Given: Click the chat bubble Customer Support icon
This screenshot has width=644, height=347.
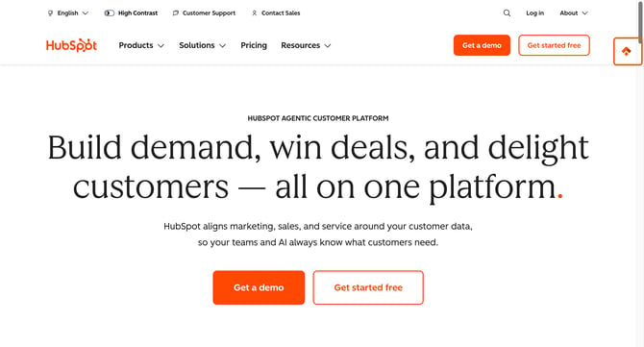Looking at the screenshot, I should [176, 13].
